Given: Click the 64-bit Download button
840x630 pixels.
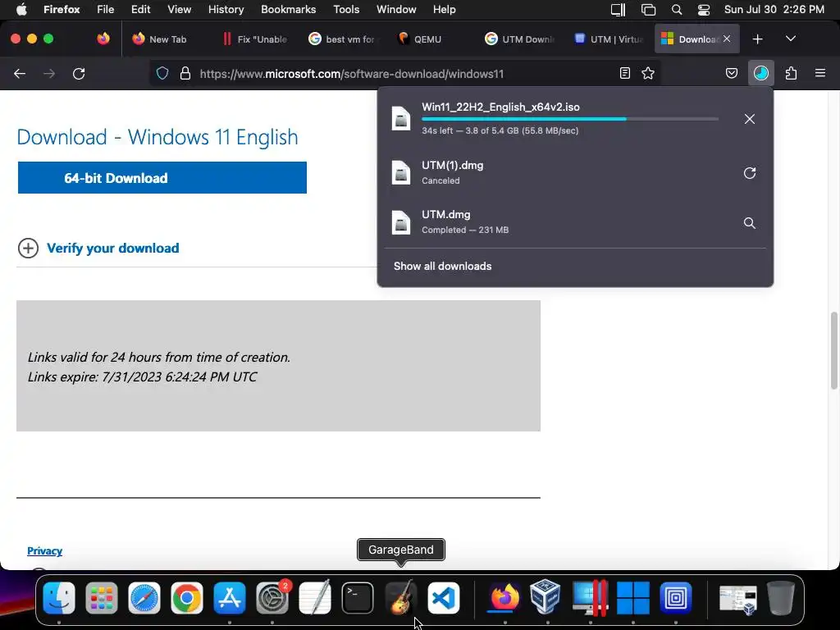Looking at the screenshot, I should [x=162, y=178].
